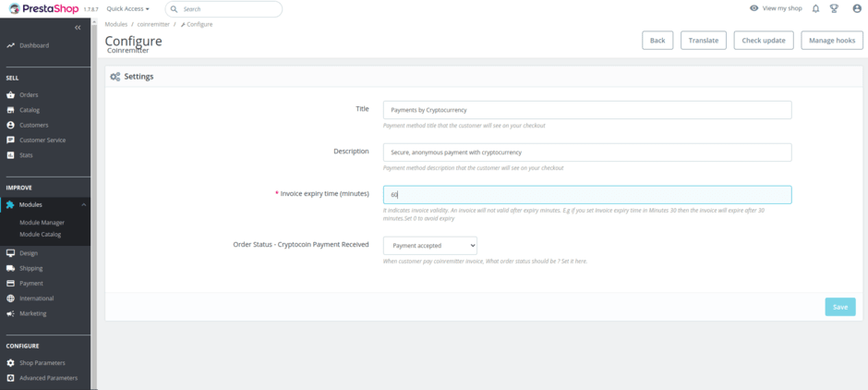Open the Shop Parameters menu item
The width and height of the screenshot is (868, 390).
[42, 363]
